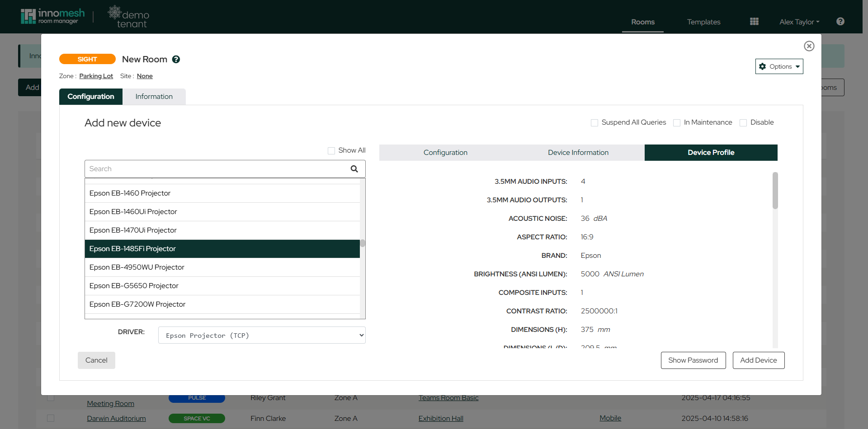Switch to the Information tab
868x429 pixels.
point(154,97)
